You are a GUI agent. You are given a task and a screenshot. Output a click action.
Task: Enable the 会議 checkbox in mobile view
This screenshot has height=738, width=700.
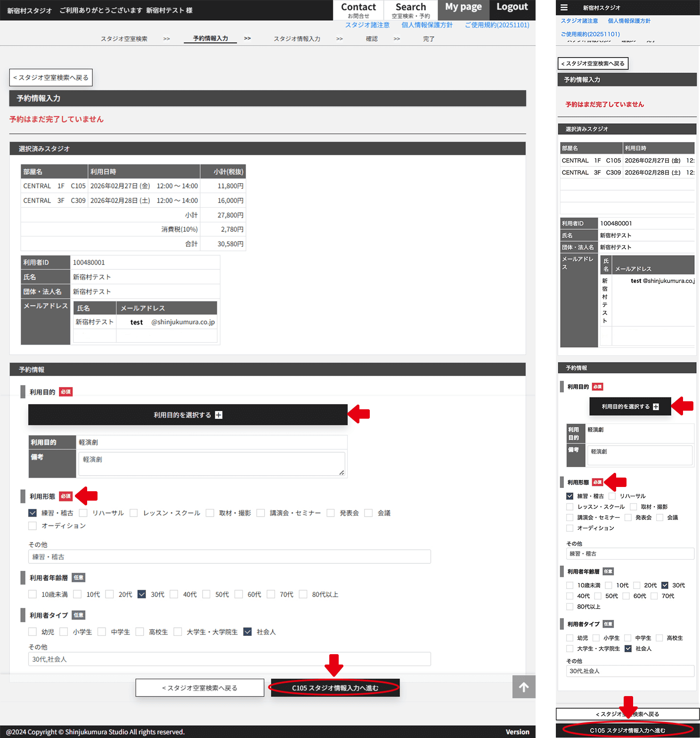coord(660,518)
